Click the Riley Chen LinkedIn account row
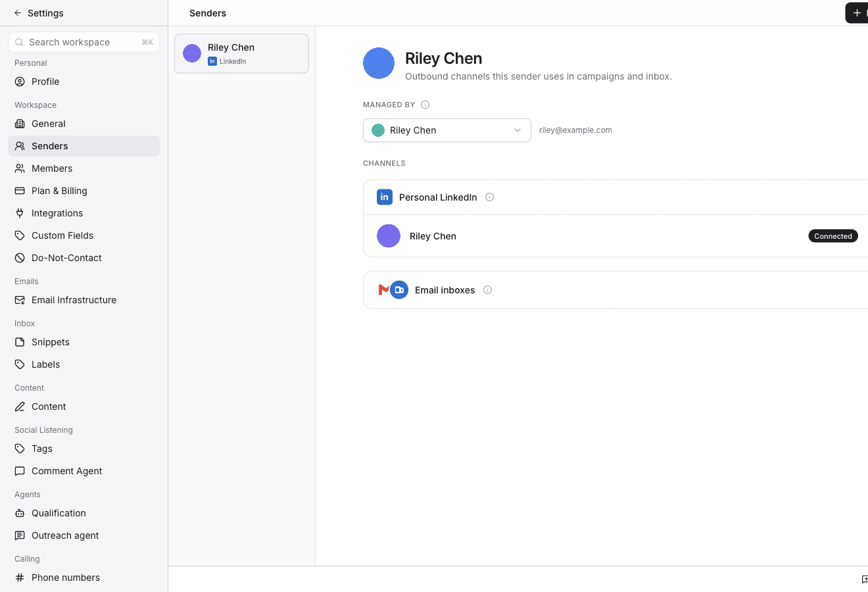Viewport: 868px width, 592px height. pyautogui.click(x=615, y=236)
